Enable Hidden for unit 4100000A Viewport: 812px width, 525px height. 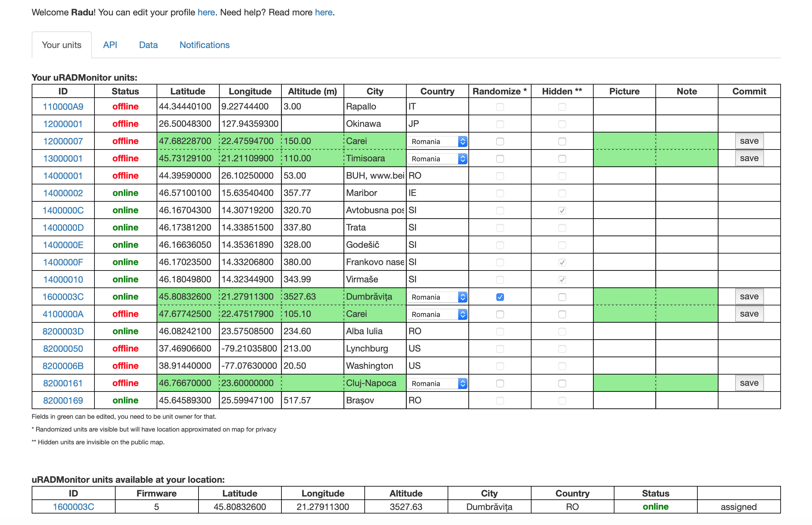562,315
